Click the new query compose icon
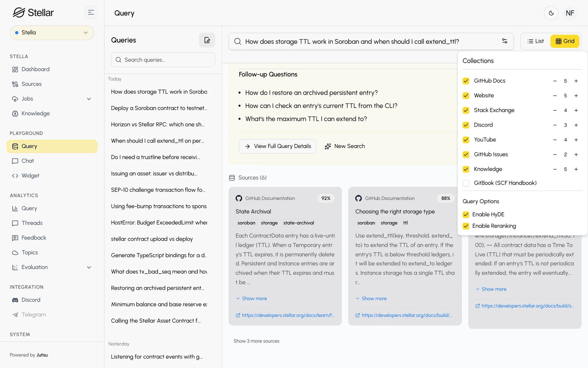 pyautogui.click(x=207, y=40)
